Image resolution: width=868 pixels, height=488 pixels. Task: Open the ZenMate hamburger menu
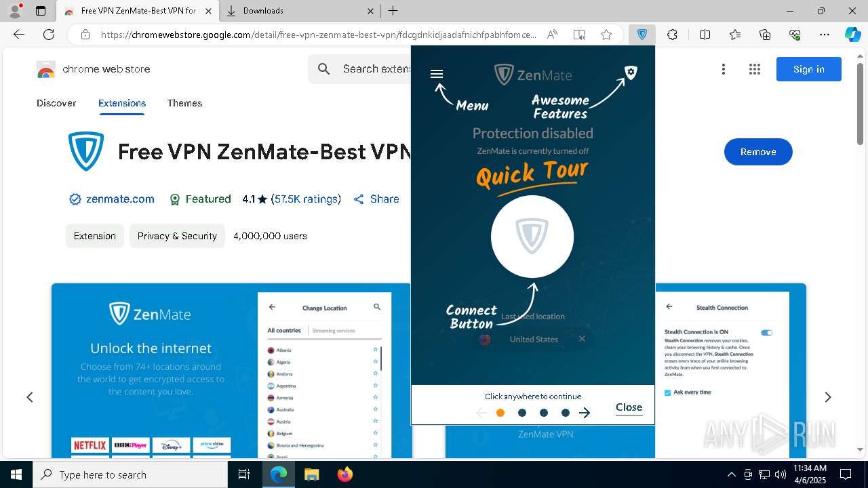pos(437,74)
